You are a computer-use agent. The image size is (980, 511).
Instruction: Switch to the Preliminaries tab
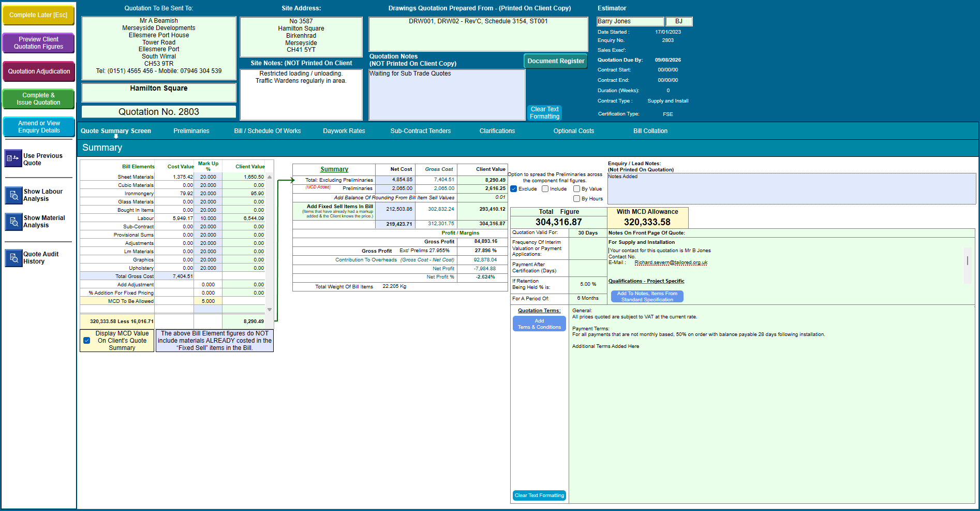coord(191,131)
